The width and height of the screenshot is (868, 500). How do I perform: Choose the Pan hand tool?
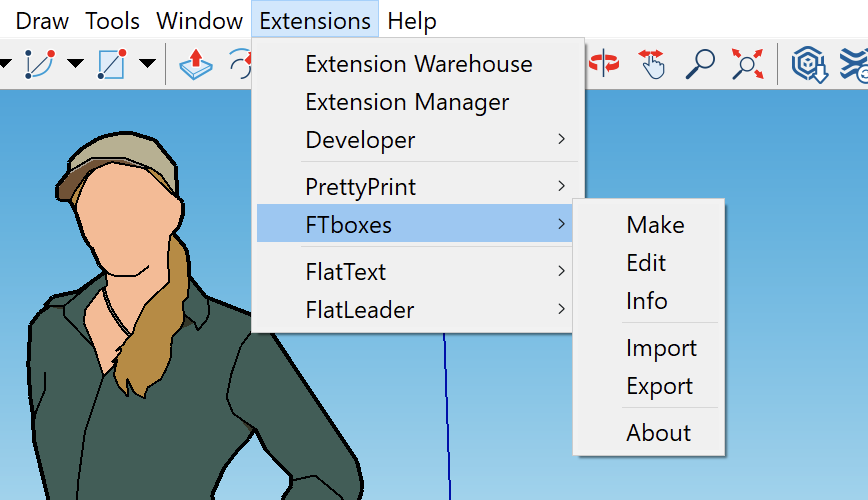[x=652, y=64]
